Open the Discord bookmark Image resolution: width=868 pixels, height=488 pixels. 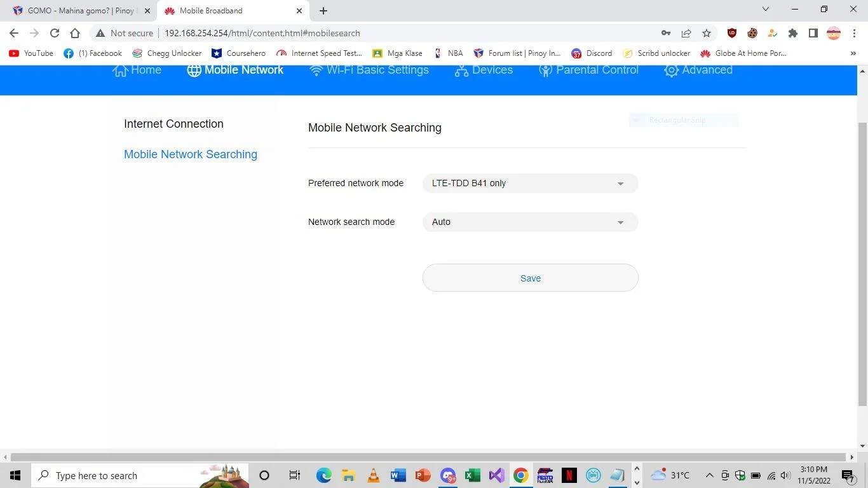592,53
